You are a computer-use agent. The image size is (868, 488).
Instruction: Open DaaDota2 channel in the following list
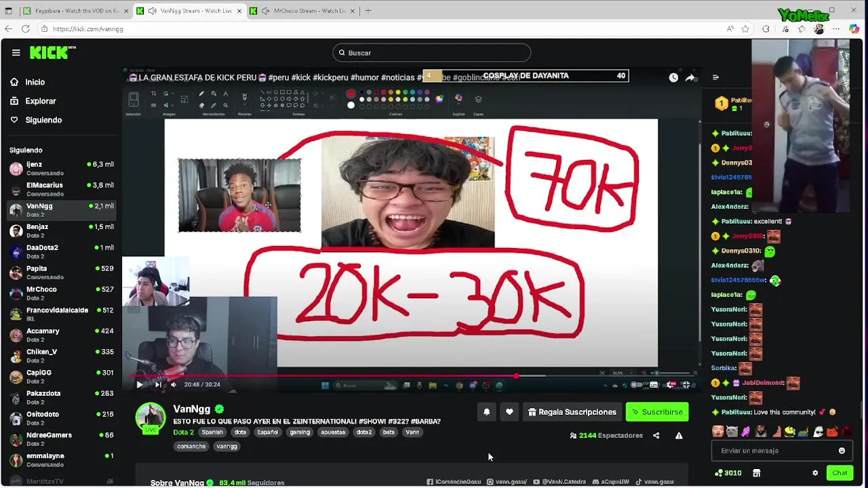click(x=61, y=251)
